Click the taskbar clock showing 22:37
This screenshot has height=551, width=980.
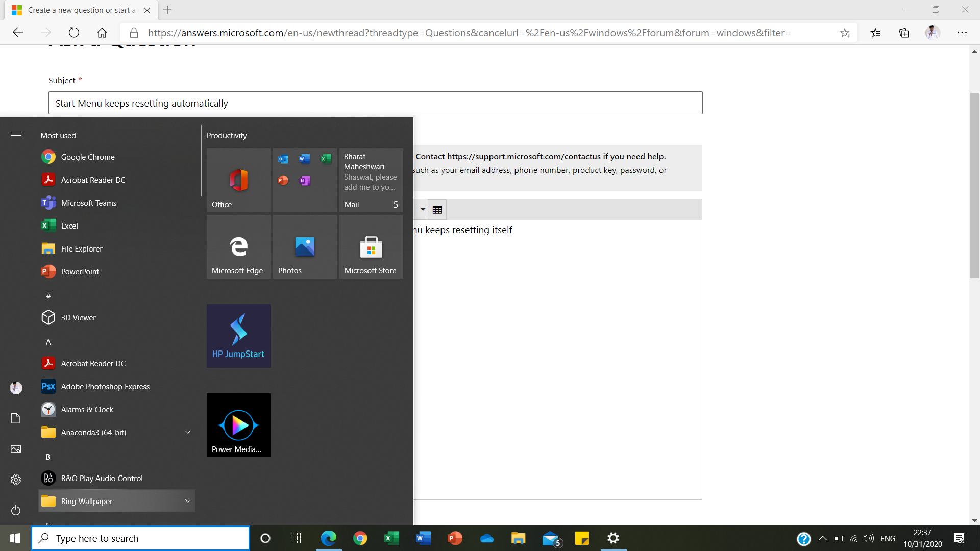[923, 538]
